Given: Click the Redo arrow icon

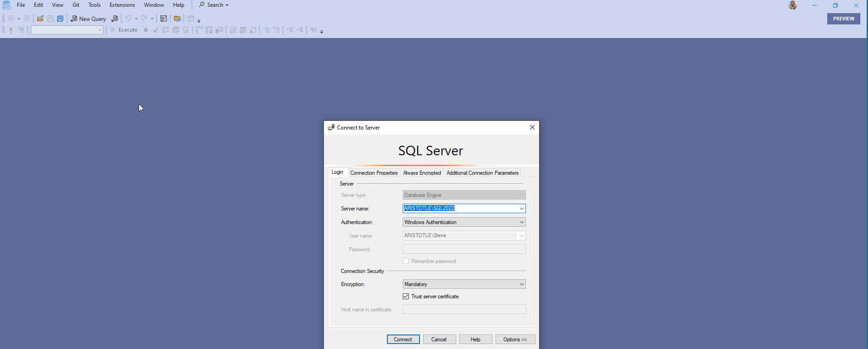Looking at the screenshot, I should [144, 19].
